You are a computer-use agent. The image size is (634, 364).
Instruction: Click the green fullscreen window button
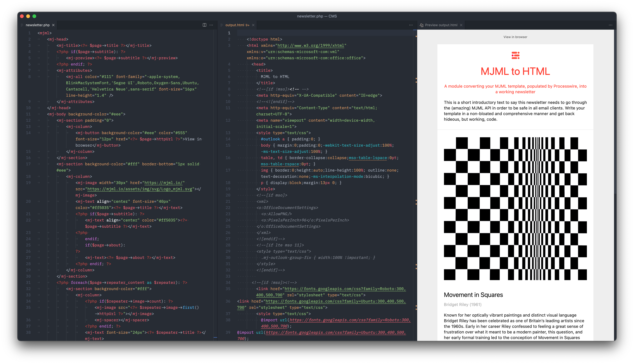[x=34, y=16]
